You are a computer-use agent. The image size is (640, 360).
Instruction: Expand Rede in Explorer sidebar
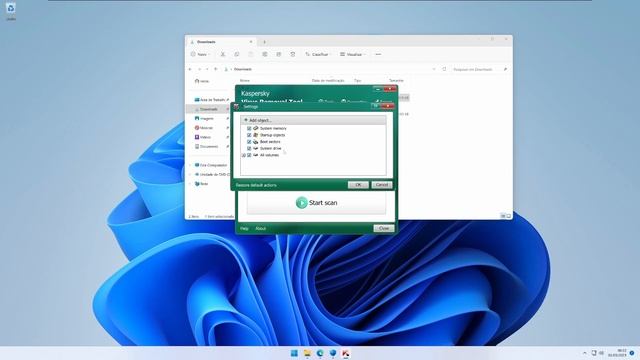(190, 184)
